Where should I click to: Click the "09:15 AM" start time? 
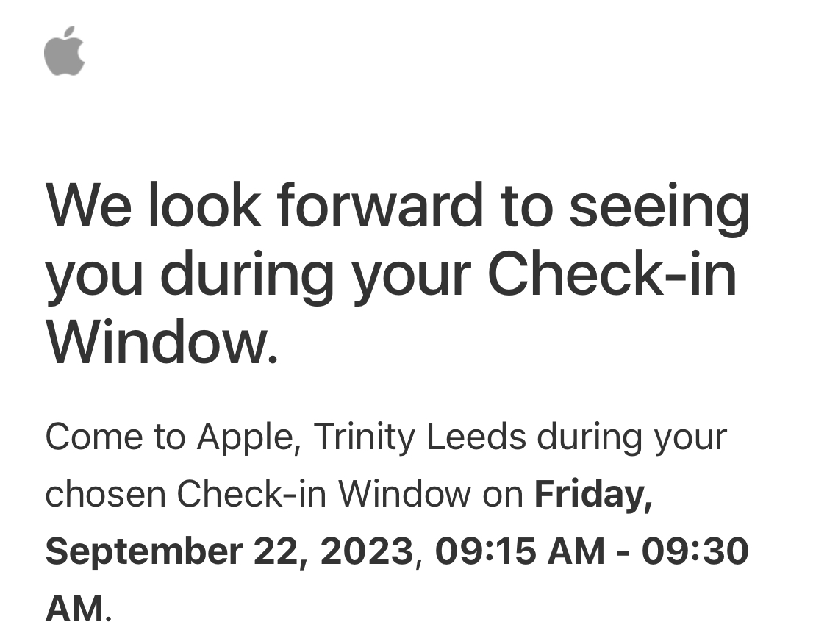click(x=520, y=551)
